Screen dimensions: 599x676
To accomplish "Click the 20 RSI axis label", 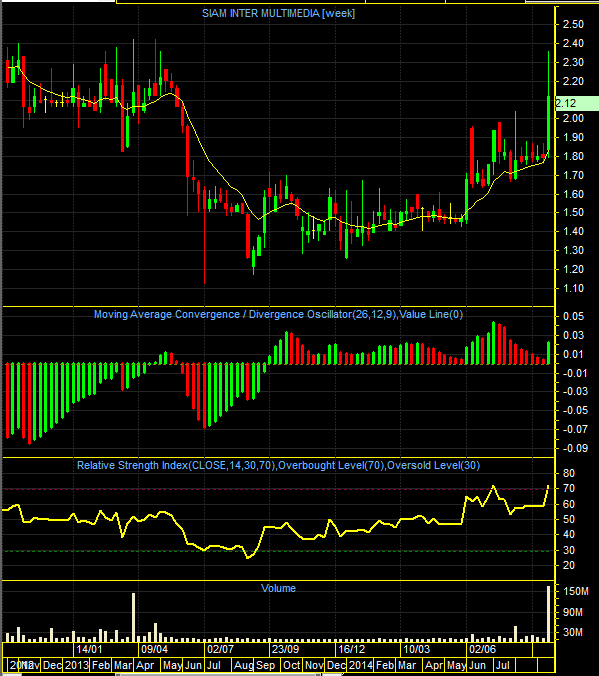I will (x=569, y=565).
